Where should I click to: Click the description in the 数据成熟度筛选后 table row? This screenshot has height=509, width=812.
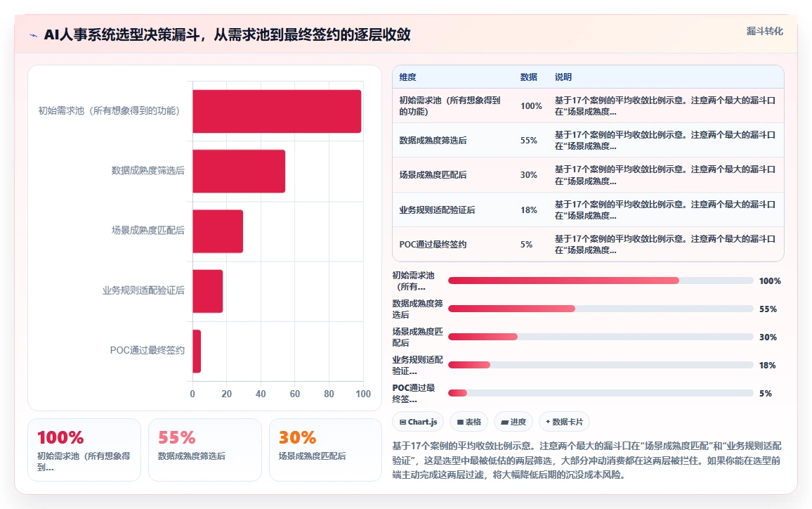click(x=665, y=141)
